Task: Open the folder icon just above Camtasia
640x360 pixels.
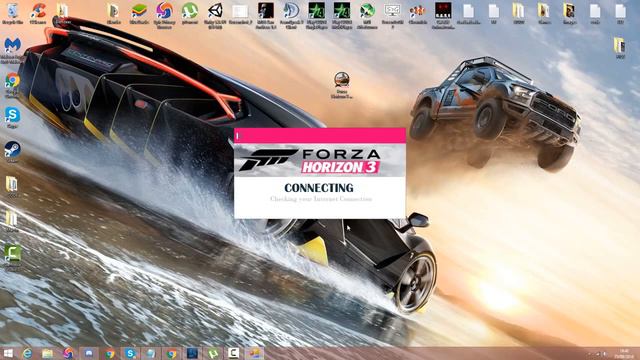Action: coord(12,222)
